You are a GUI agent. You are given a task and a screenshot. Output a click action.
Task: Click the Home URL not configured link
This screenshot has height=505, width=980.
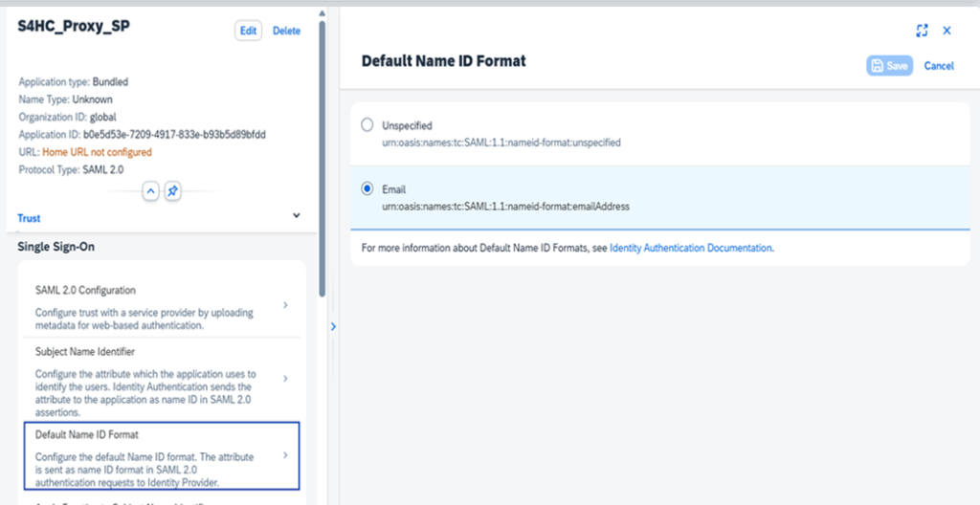pos(97,152)
